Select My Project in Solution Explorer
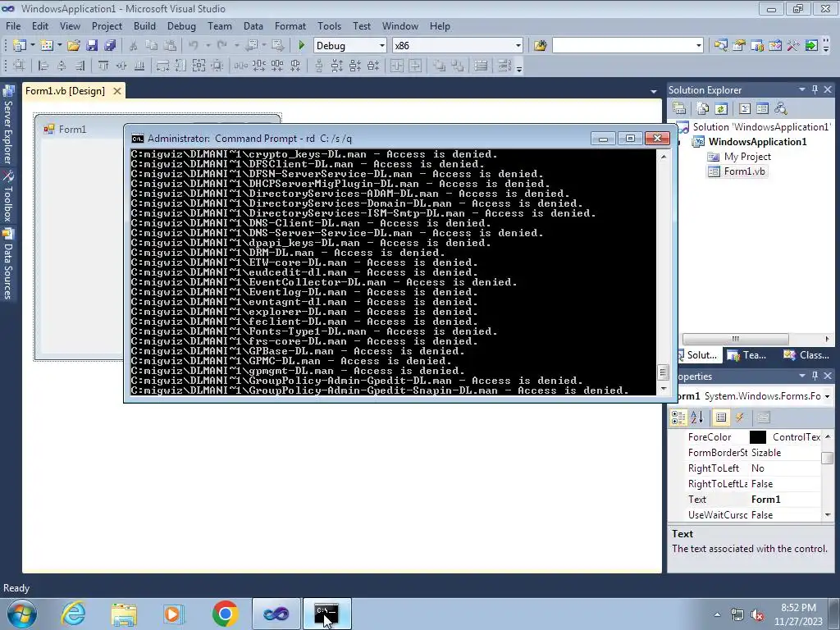Screen dimensions: 840x630 739,157
